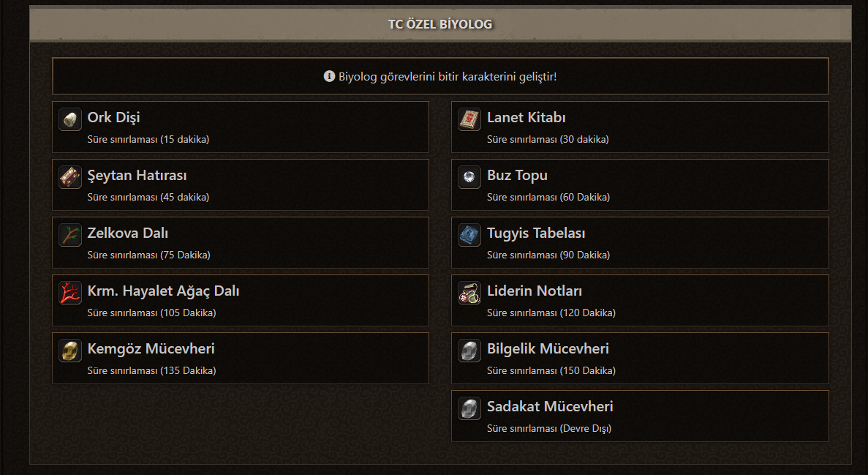
Task: Click the Ork Dişi tooth icon
Action: pos(70,119)
